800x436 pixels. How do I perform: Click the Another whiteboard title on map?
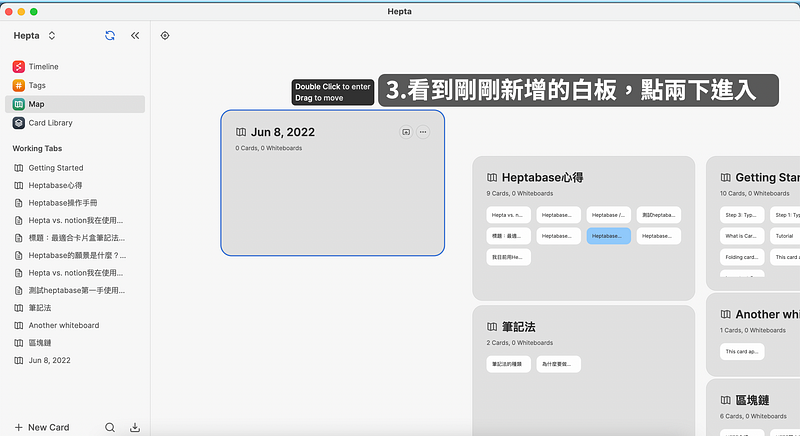767,314
